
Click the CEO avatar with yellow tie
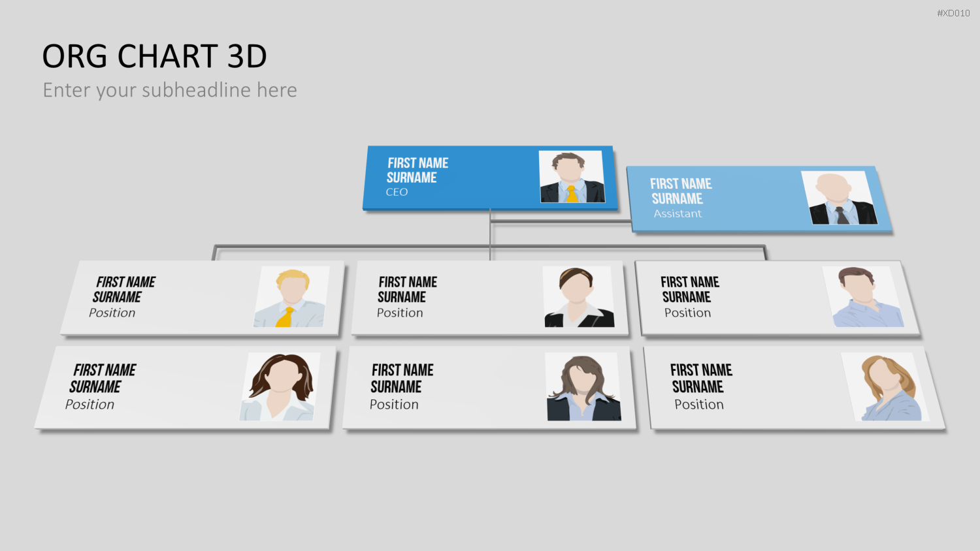572,177
